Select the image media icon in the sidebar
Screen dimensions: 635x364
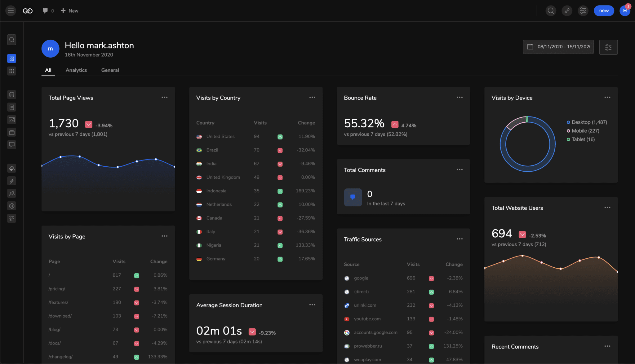tap(11, 120)
